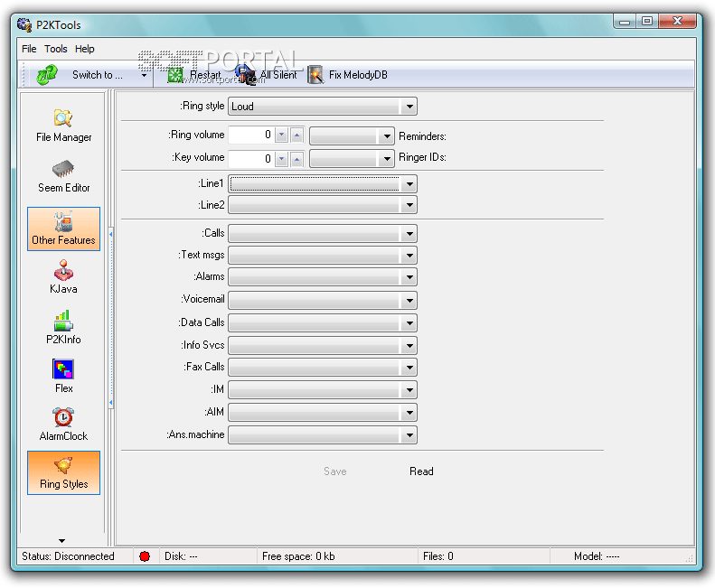Click the Disk status entry
The width and height of the screenshot is (715, 588).
point(181,556)
